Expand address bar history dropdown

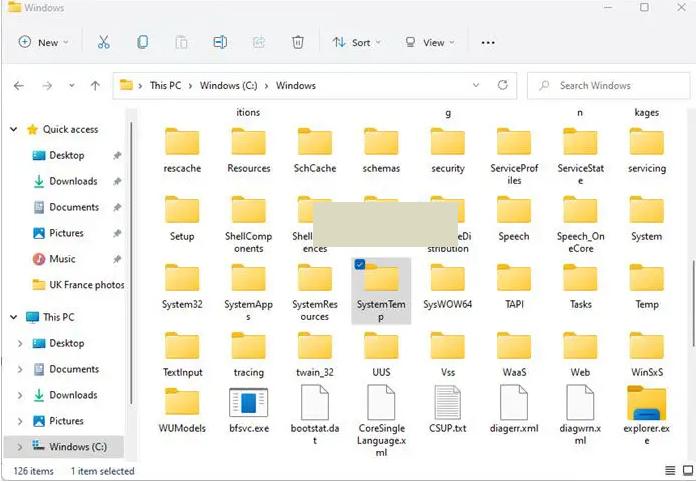point(476,85)
